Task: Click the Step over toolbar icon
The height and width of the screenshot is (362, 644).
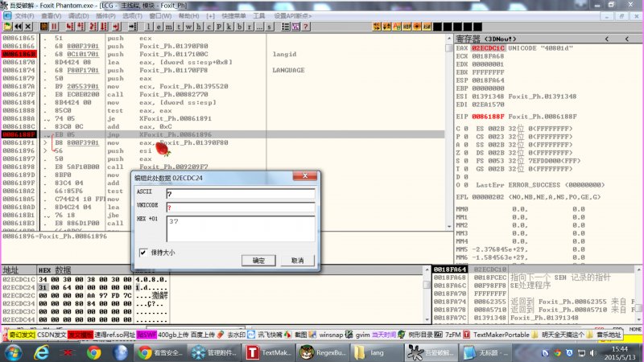Action: click(x=80, y=27)
